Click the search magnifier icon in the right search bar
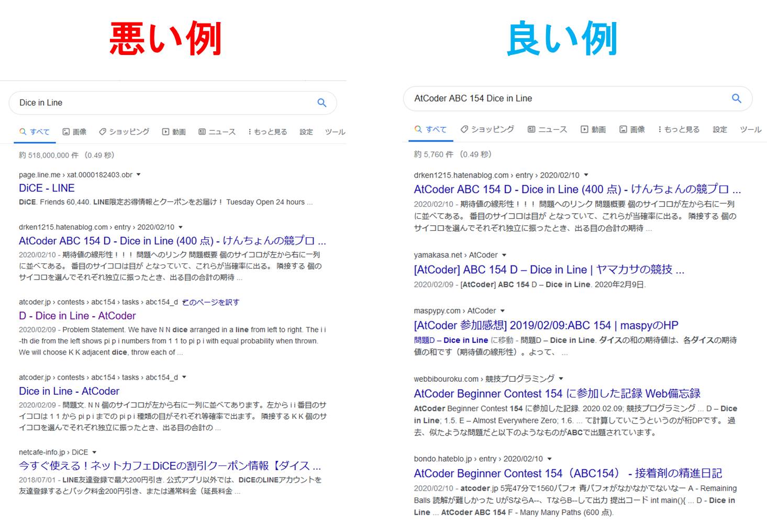Viewport: 767px width, 532px height. [736, 98]
